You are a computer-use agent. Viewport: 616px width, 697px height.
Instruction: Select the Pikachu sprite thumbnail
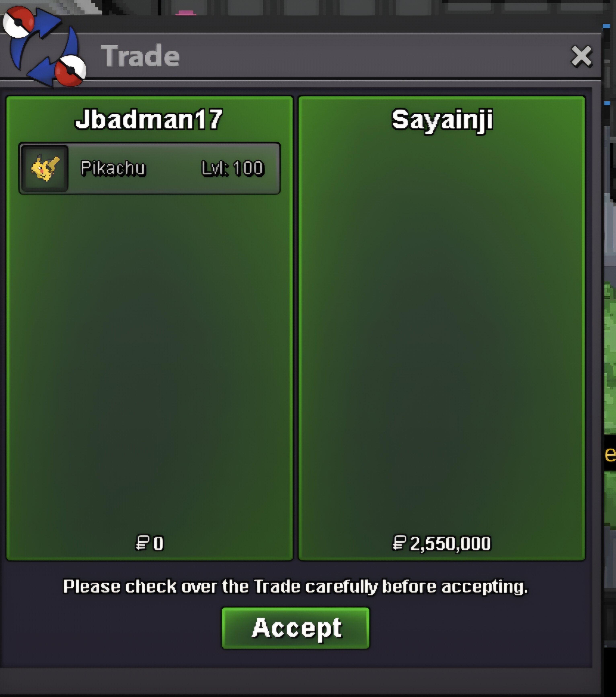coord(45,168)
